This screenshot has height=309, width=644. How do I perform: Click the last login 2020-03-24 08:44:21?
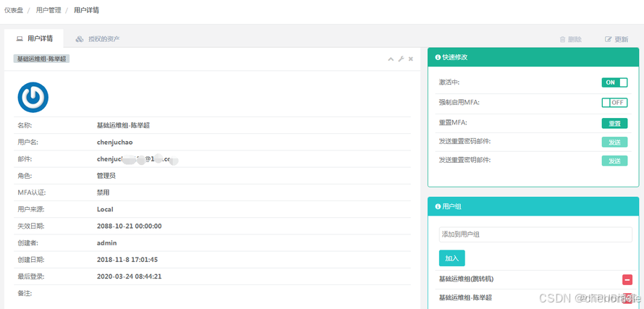pos(130,276)
